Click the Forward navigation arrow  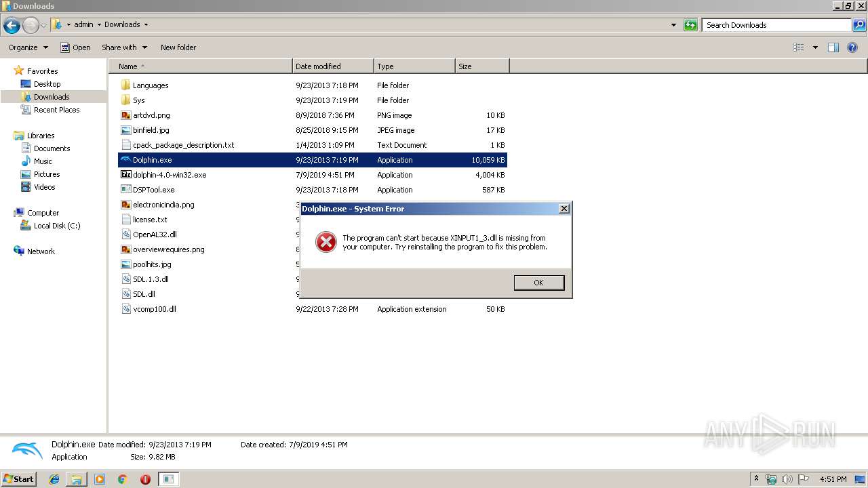click(31, 26)
